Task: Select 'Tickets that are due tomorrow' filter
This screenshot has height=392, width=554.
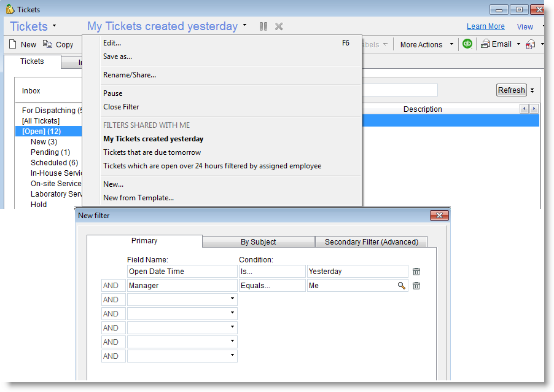Action: [152, 152]
